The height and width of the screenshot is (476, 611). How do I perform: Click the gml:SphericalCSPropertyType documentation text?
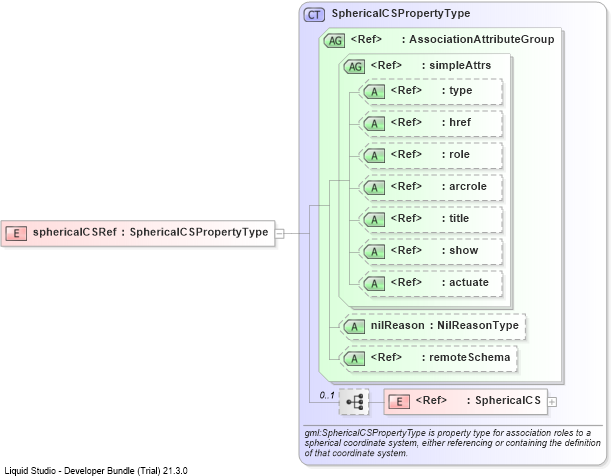452,443
